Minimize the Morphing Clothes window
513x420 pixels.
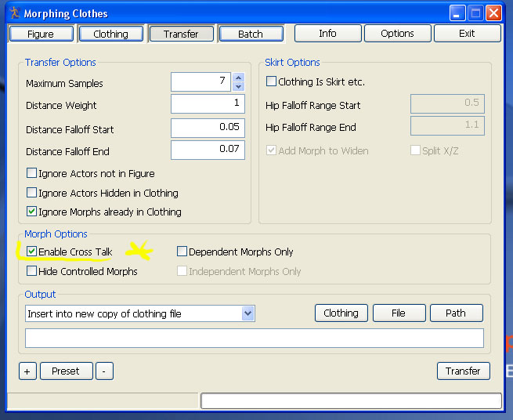(457, 13)
